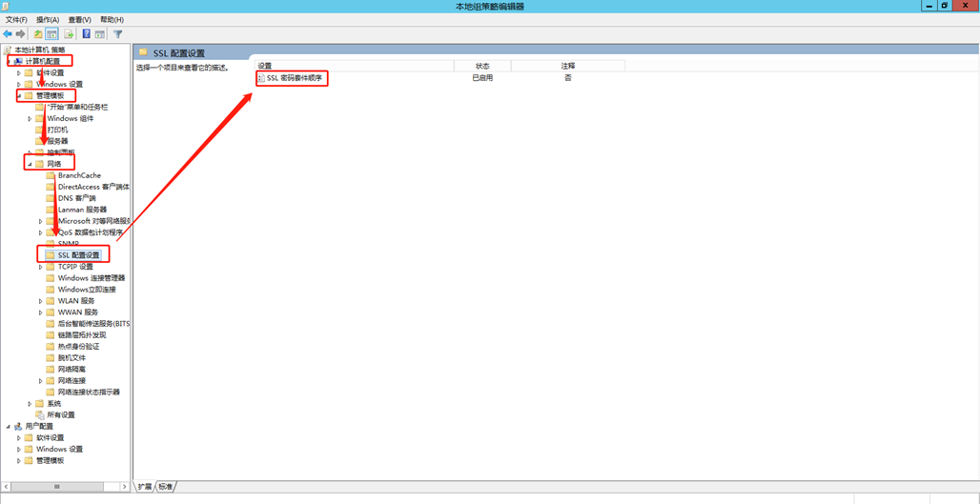Click the Back arrow in the toolbar

8,33
